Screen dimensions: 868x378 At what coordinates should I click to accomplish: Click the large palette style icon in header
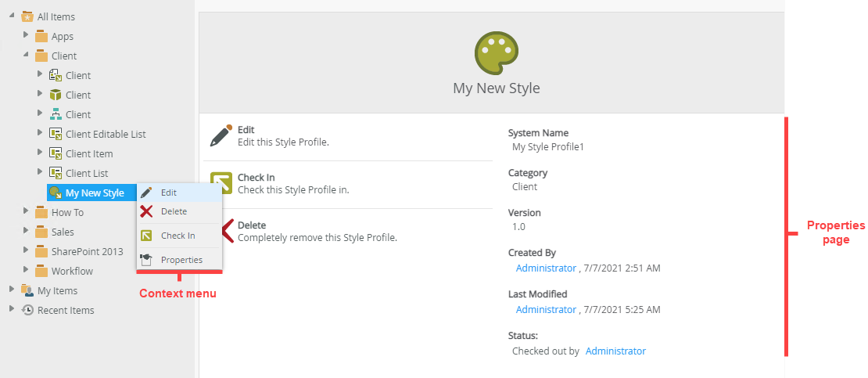(x=496, y=53)
